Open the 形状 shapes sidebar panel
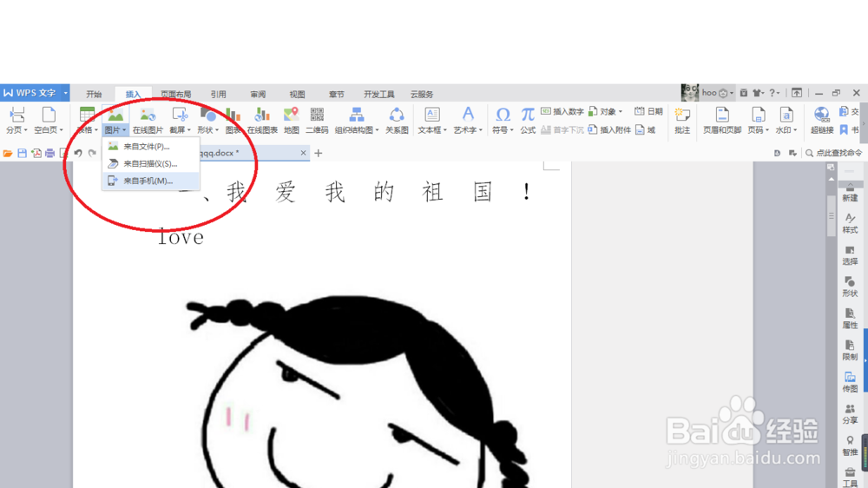 click(850, 287)
